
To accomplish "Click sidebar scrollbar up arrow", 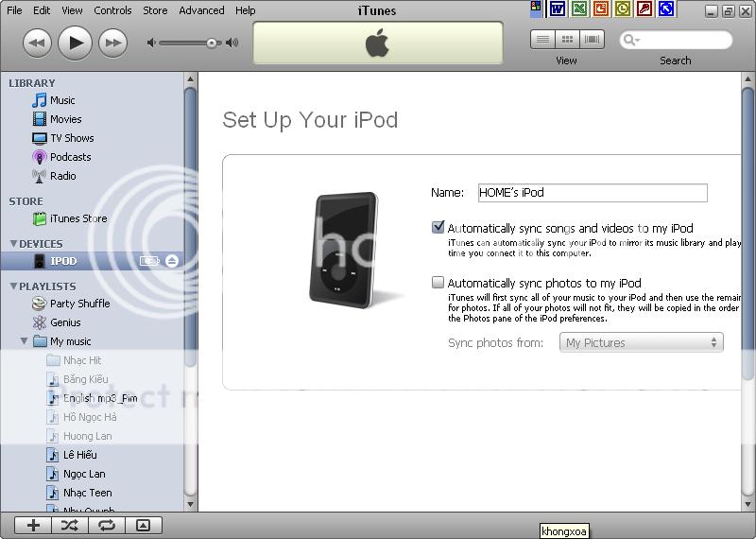I will point(191,78).
